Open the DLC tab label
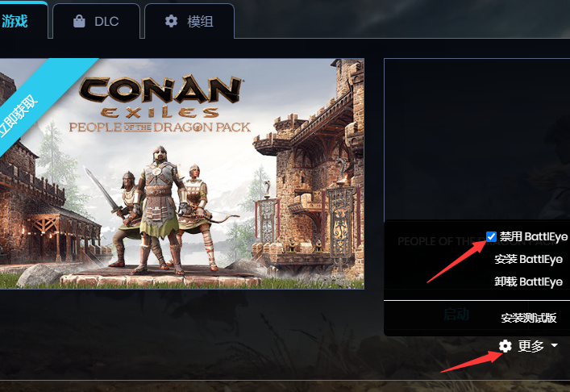 point(106,22)
